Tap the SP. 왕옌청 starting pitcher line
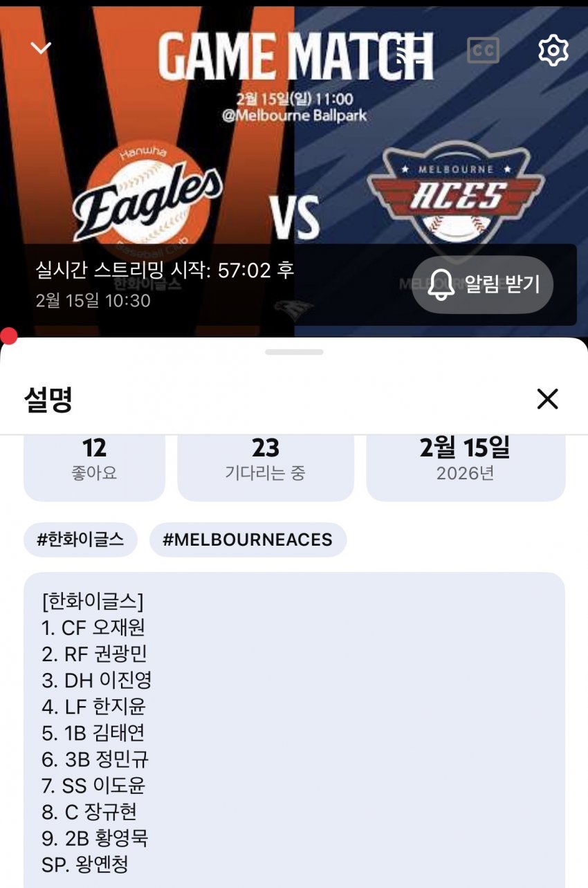This screenshot has height=888, width=588. click(x=85, y=864)
